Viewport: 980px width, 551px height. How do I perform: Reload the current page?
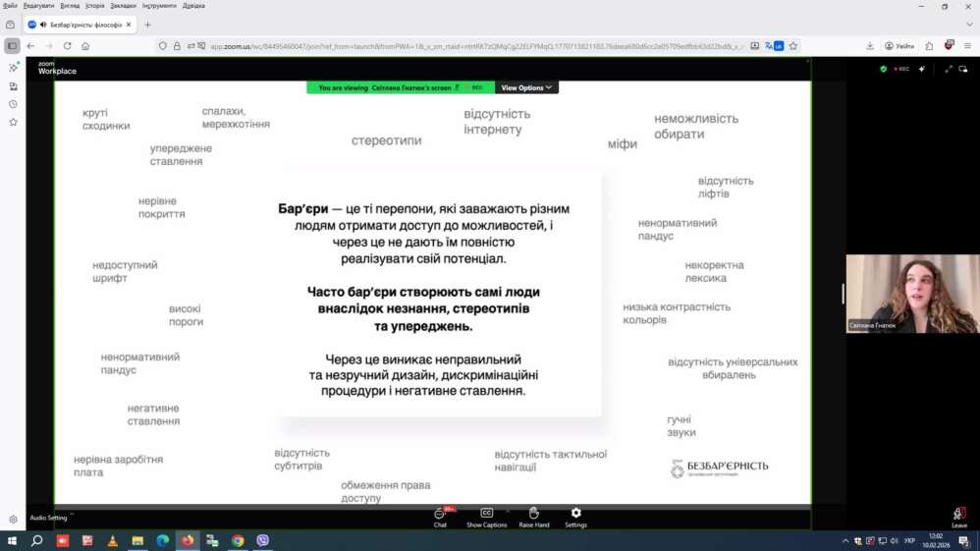[x=67, y=46]
